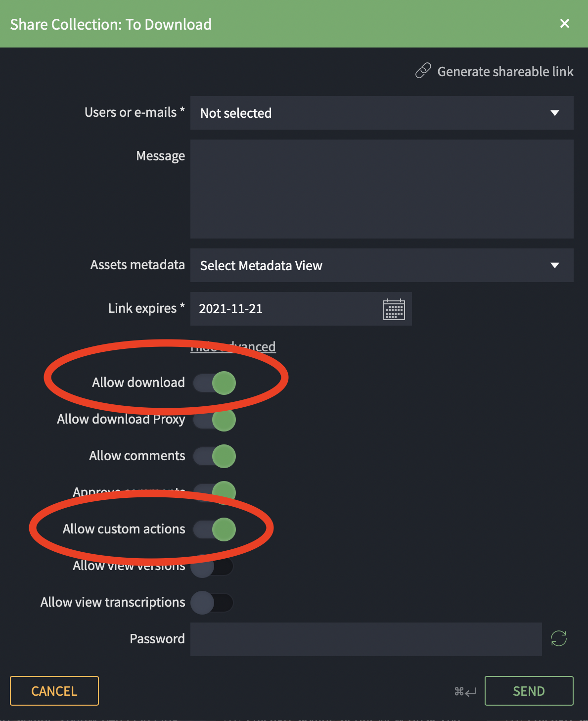
Task: Expand the Select Metadata View dropdown
Action: [x=381, y=266]
